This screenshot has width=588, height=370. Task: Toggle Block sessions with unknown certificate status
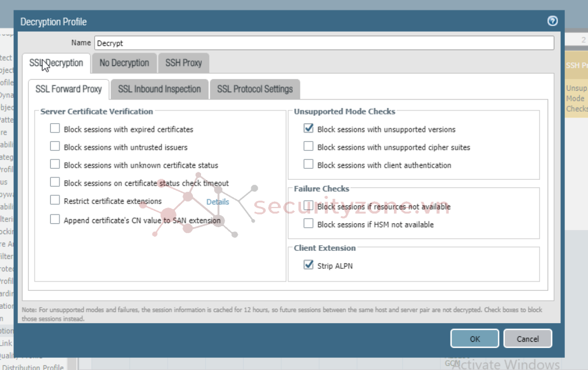pyautogui.click(x=55, y=165)
